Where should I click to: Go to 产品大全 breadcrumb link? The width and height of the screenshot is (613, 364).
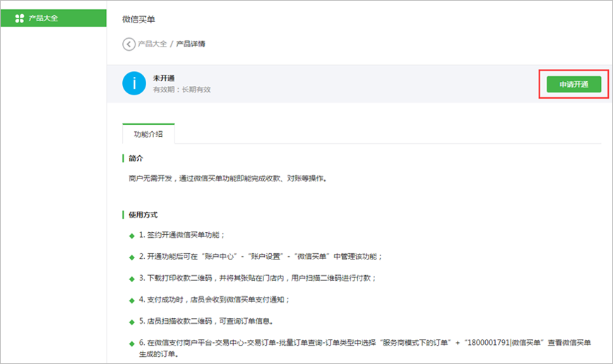pyautogui.click(x=153, y=44)
